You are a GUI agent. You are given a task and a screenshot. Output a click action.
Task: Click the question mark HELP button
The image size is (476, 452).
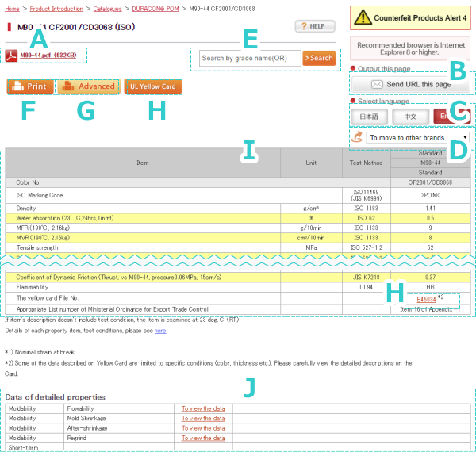tap(315, 26)
